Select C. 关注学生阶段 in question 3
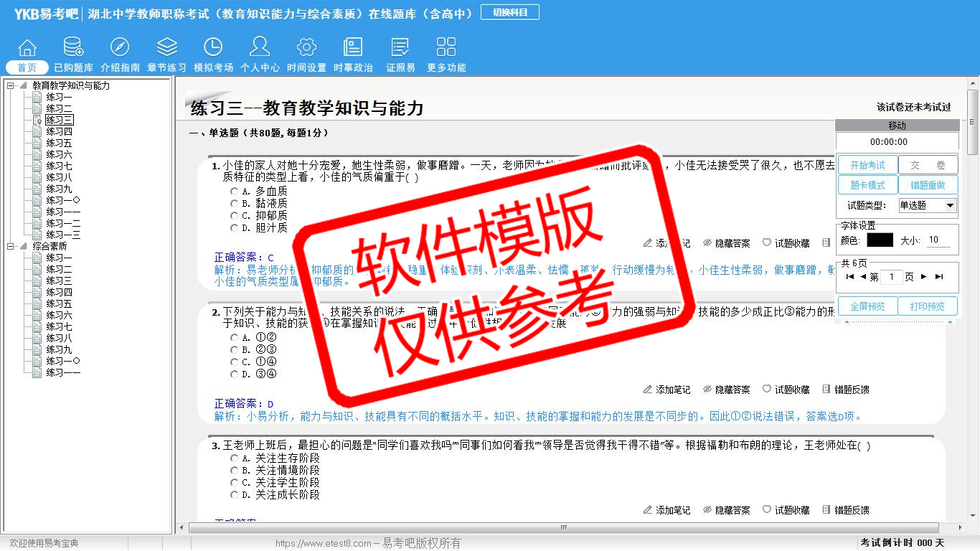Image resolution: width=980 pixels, height=551 pixels. click(x=234, y=483)
